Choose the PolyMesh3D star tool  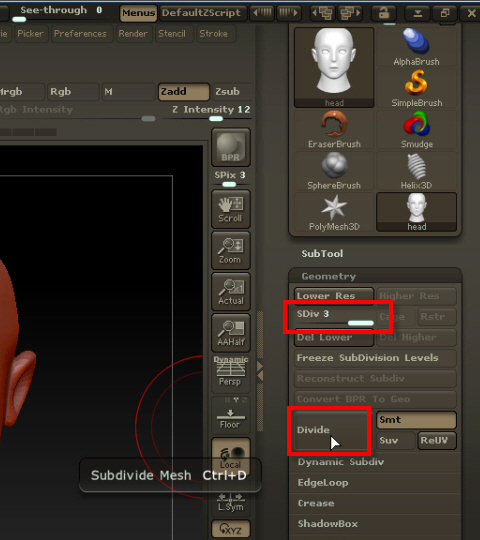coord(334,212)
